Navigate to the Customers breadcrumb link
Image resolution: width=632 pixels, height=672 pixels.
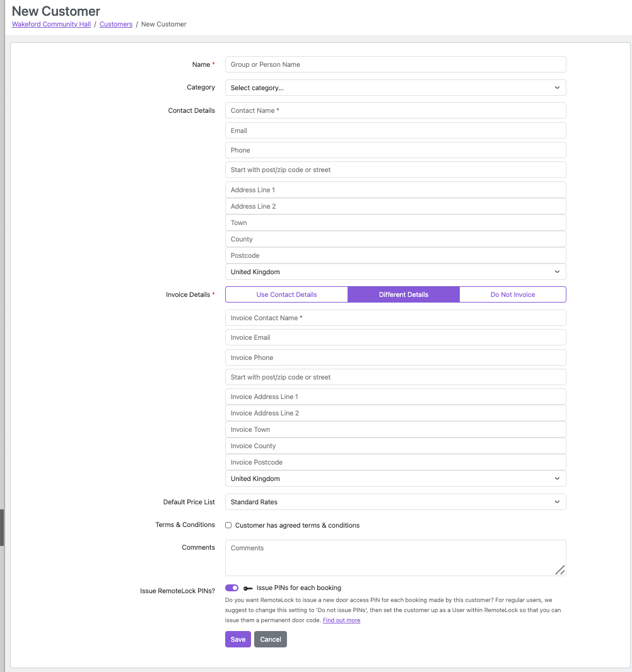(x=116, y=24)
